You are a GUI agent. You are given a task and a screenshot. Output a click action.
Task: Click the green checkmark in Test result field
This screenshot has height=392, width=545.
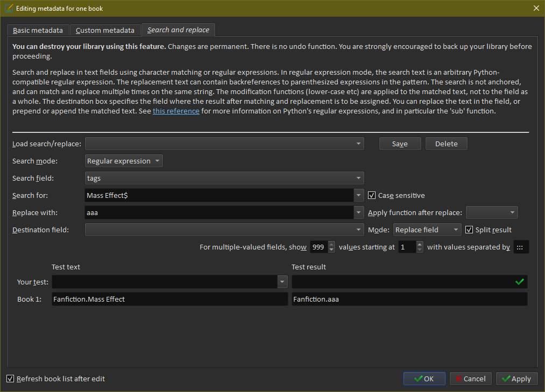click(519, 282)
